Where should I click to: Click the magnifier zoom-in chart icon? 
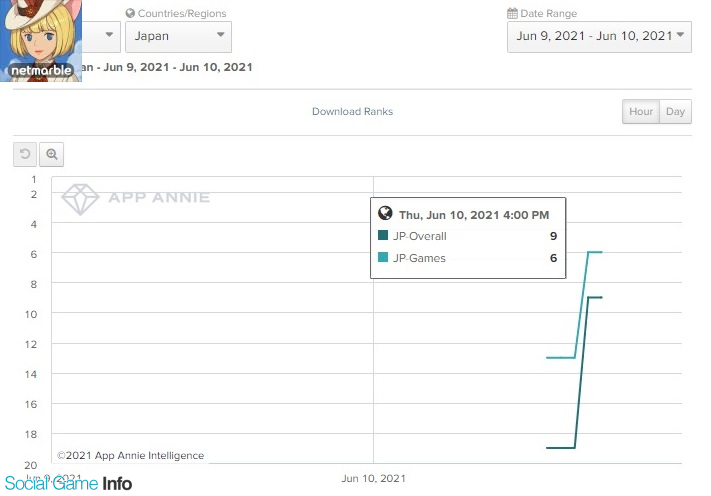point(52,154)
